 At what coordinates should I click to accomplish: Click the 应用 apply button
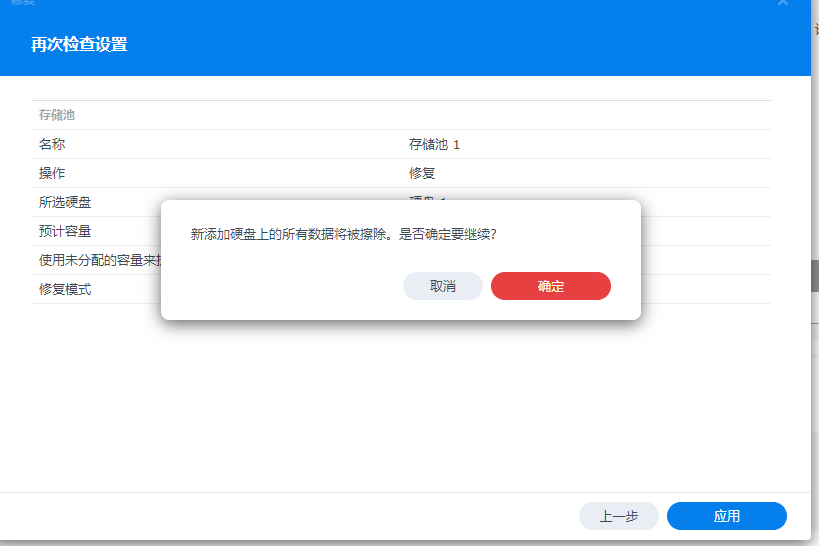727,516
